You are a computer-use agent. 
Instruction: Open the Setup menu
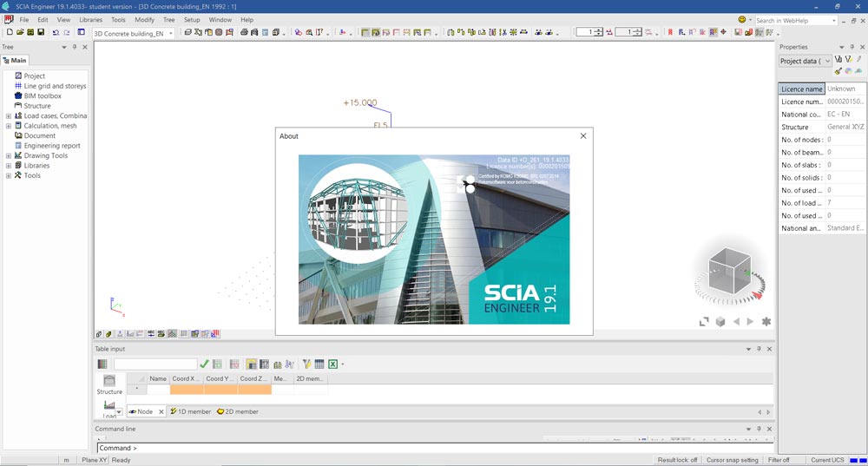192,20
